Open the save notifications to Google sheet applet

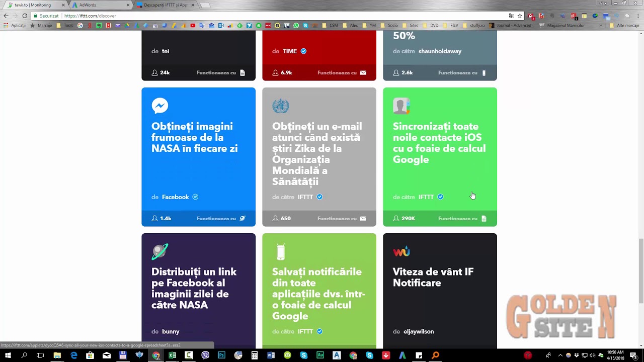(319, 291)
